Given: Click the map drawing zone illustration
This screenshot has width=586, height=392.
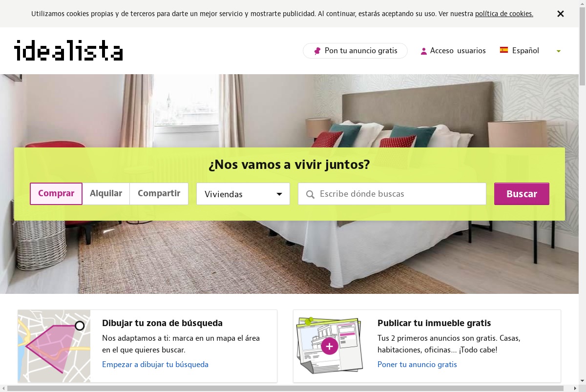Looking at the screenshot, I should 54,346.
